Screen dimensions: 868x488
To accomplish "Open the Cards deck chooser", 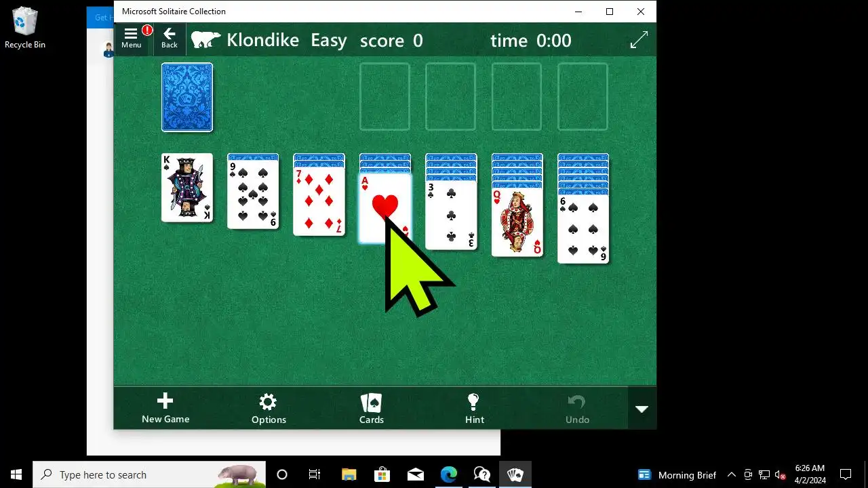I will click(372, 409).
